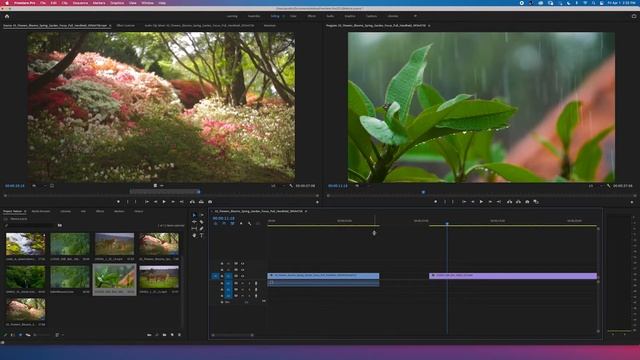This screenshot has width=640, height=360.
Task: Open the Source monitor Button Editor plus
Action: [317, 202]
